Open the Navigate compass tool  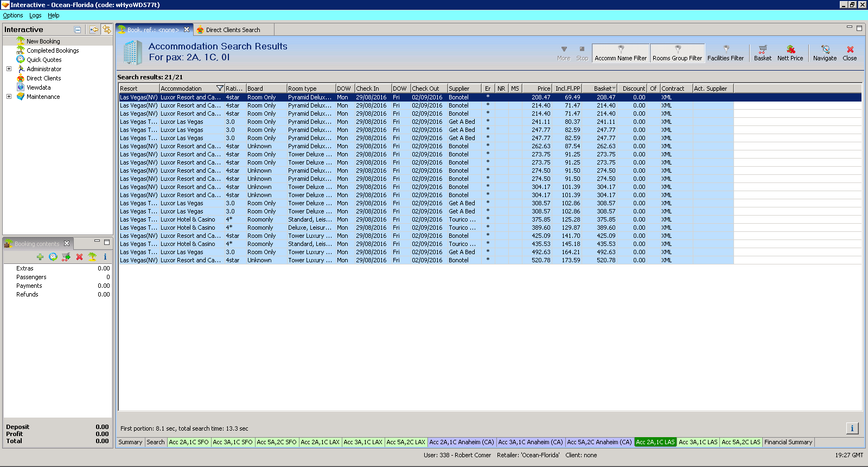(x=825, y=49)
